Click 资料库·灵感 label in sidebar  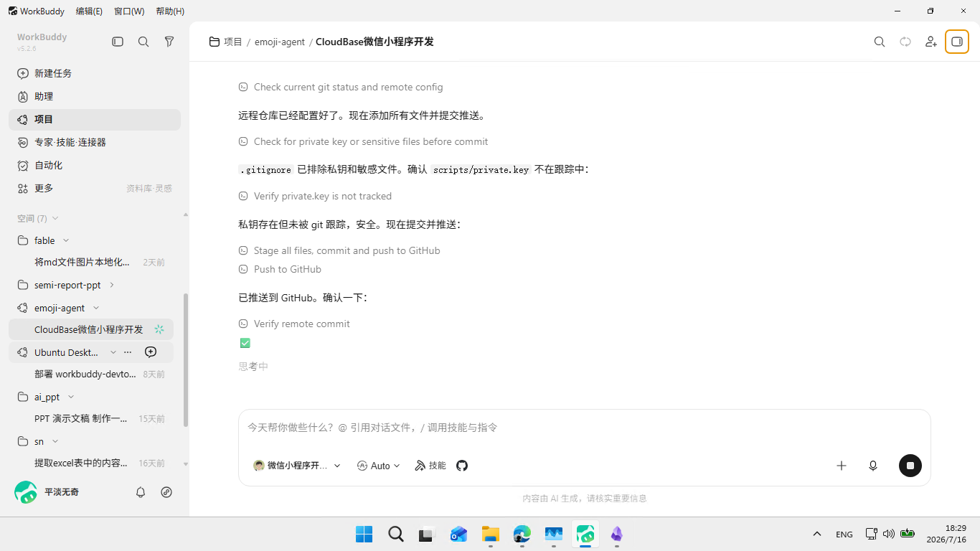[149, 188]
